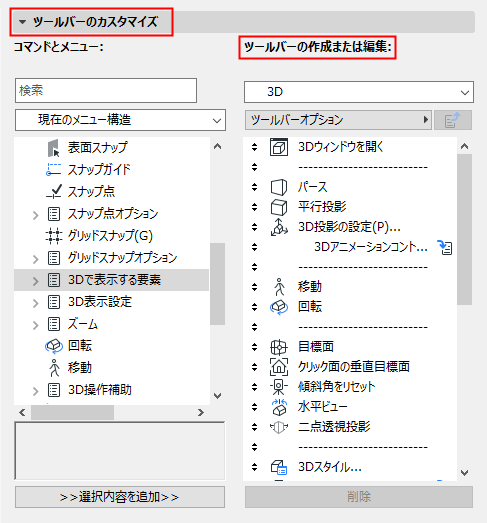Viewport: 487px width, 523px height.
Task: Click the 水平ビュー icon
Action: [x=279, y=407]
